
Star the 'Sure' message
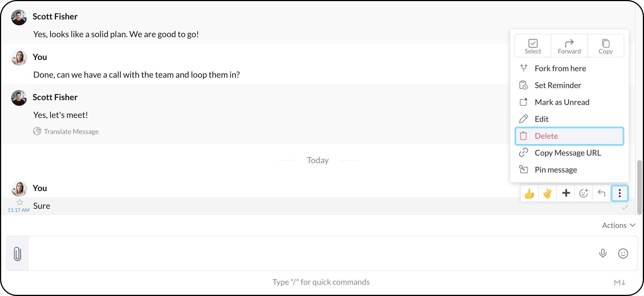[20, 202]
